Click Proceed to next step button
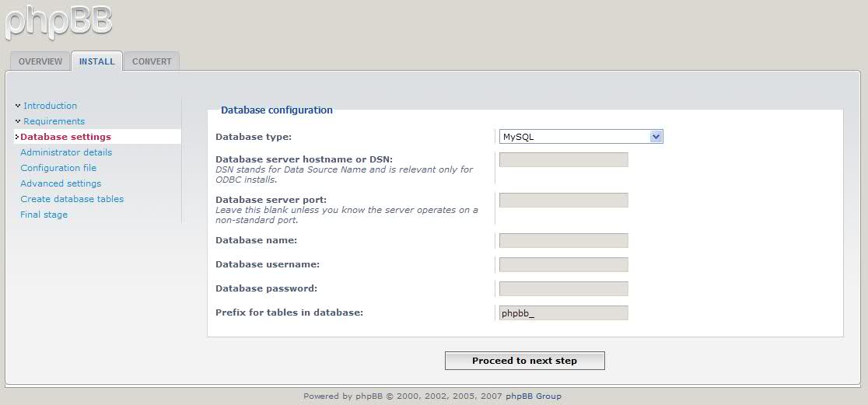 [525, 361]
